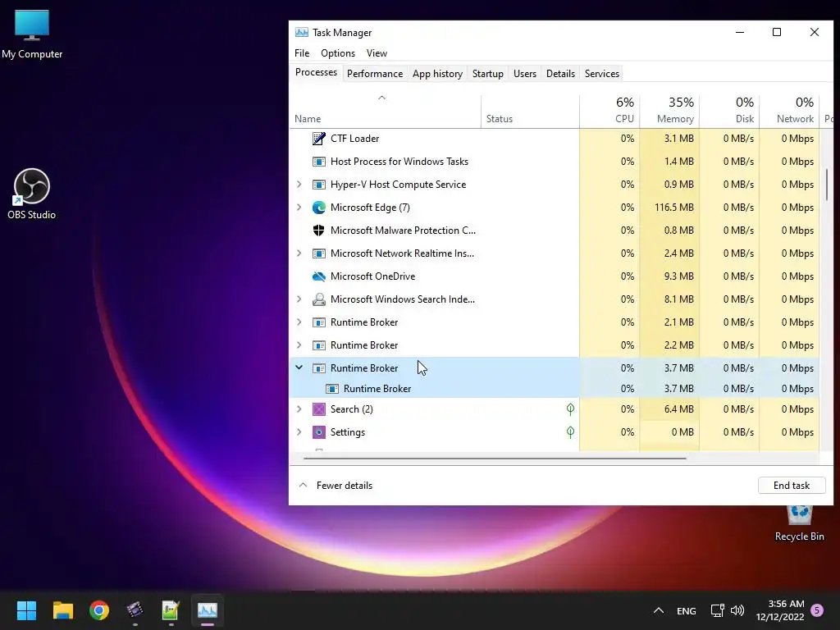Click the CTF Loader process icon
This screenshot has width=840, height=630.
point(319,139)
